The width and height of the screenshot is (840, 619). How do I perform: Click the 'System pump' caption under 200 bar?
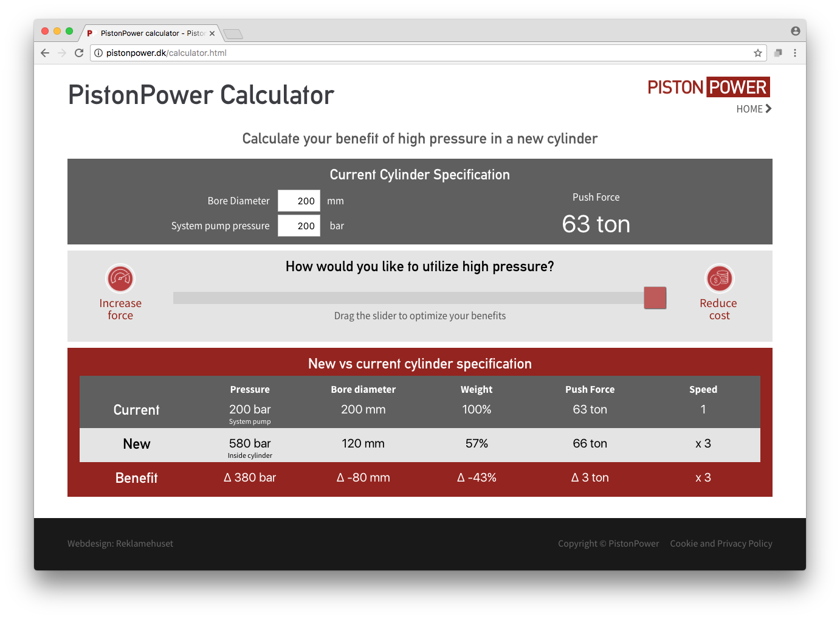click(x=250, y=421)
